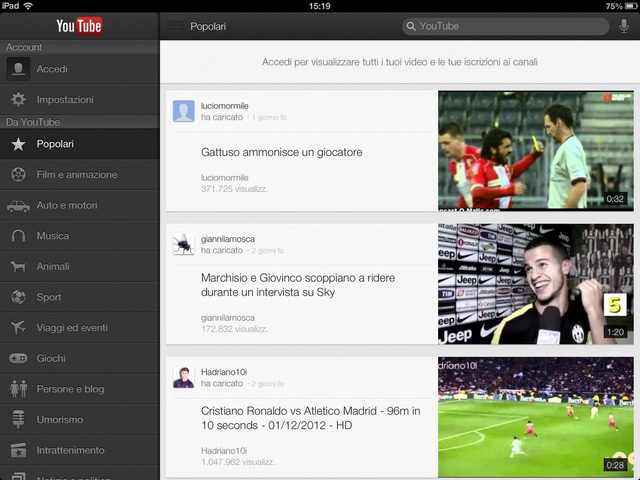The image size is (640, 480).
Task: Tap the battery indicator in the status bar
Action: (x=631, y=6)
